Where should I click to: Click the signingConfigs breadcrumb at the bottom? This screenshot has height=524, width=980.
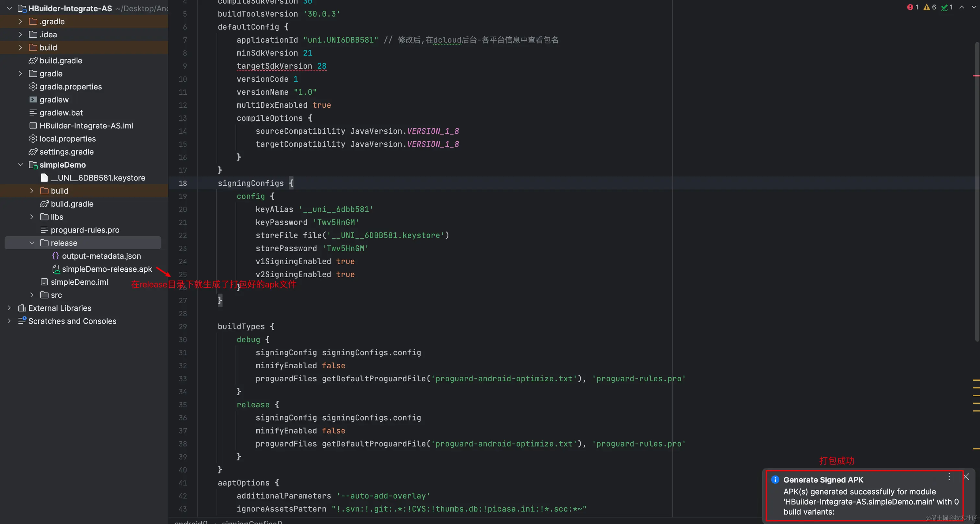click(251, 522)
